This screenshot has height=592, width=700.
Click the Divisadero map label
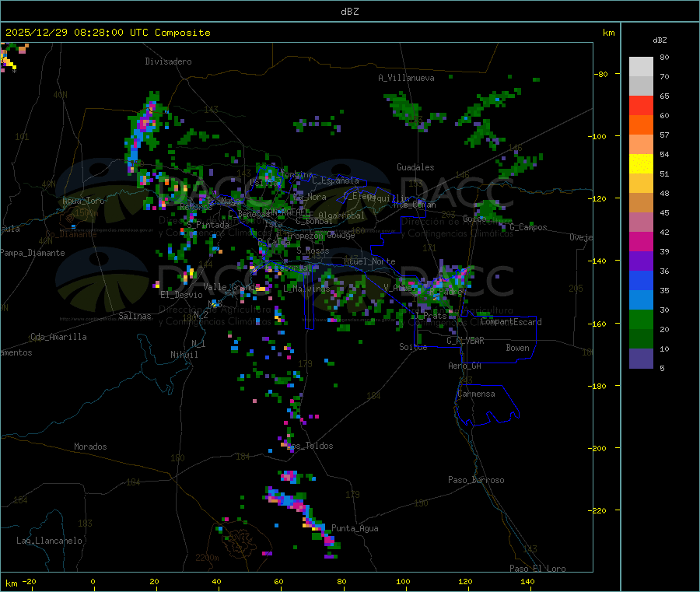point(168,61)
